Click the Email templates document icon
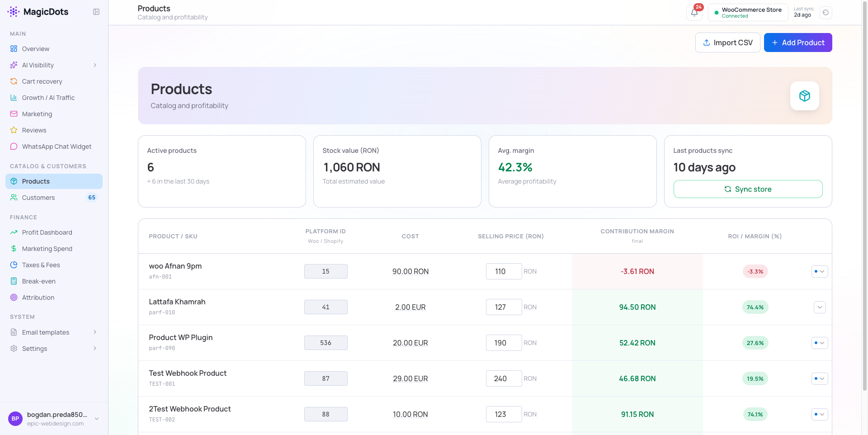Screen dimensions: 868x435 click(14, 332)
